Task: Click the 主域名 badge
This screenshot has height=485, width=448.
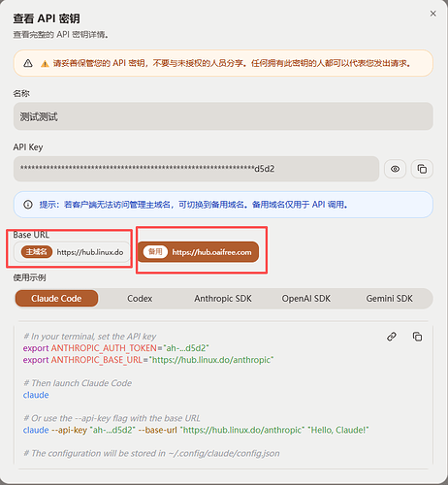Action: [37, 251]
